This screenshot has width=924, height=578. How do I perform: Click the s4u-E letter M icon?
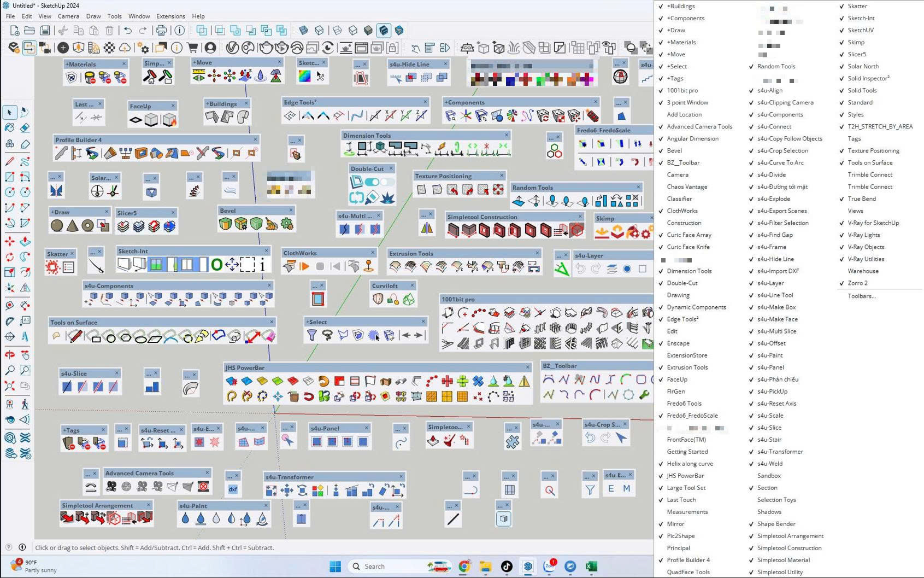pyautogui.click(x=627, y=489)
